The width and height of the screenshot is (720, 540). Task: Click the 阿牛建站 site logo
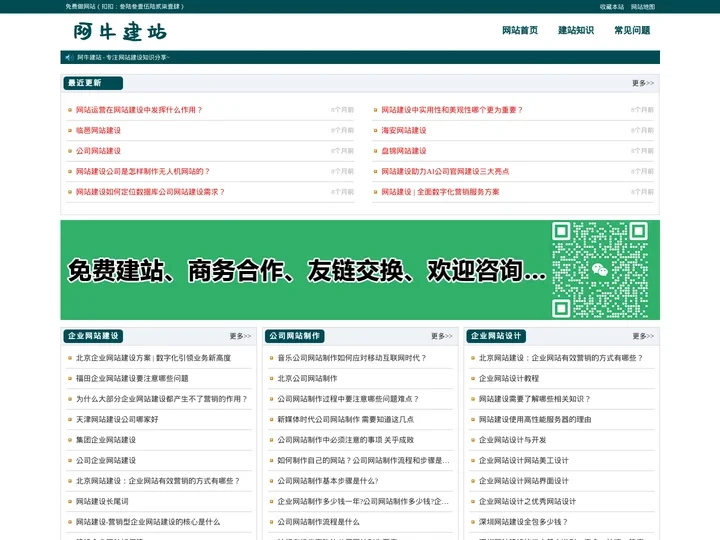point(120,31)
